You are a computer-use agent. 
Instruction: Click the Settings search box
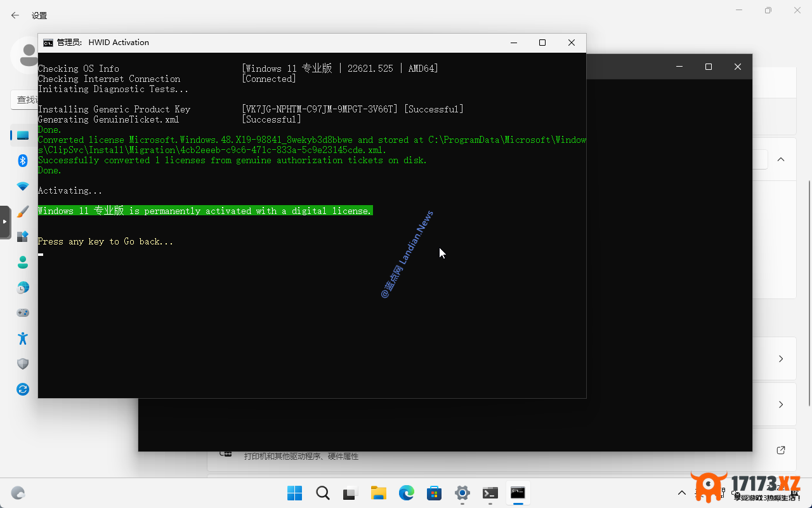(24, 100)
